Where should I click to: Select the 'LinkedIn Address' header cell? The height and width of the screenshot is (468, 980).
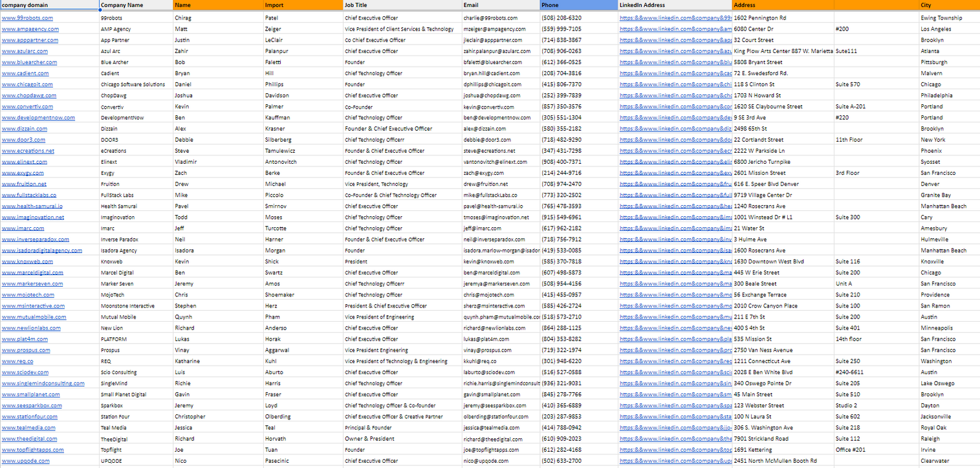click(x=675, y=5)
